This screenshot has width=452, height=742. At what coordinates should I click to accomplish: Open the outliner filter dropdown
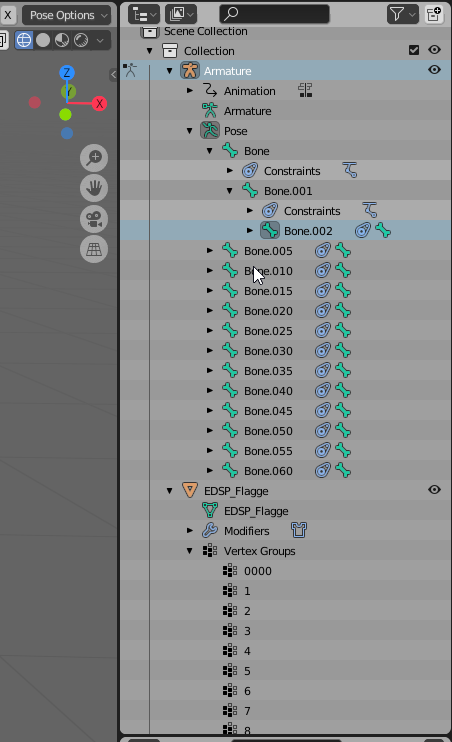pos(402,15)
